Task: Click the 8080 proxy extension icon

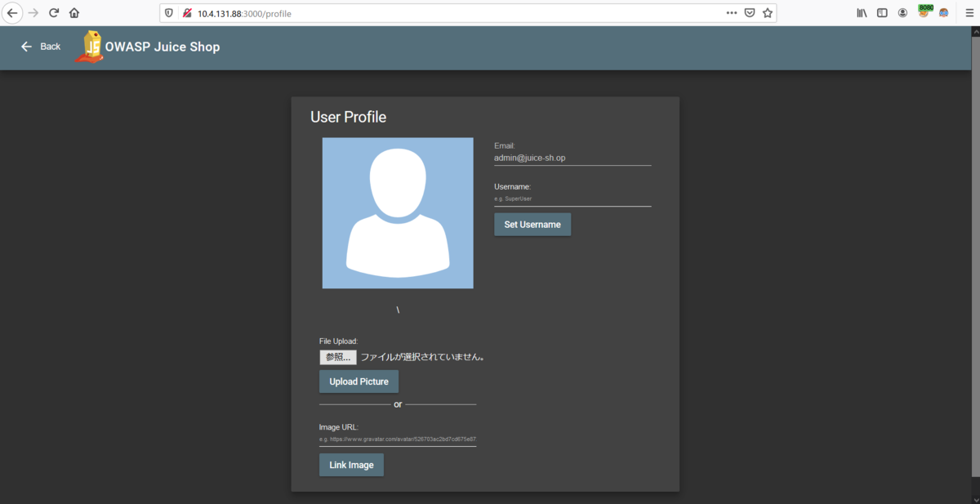Action: pos(924,11)
